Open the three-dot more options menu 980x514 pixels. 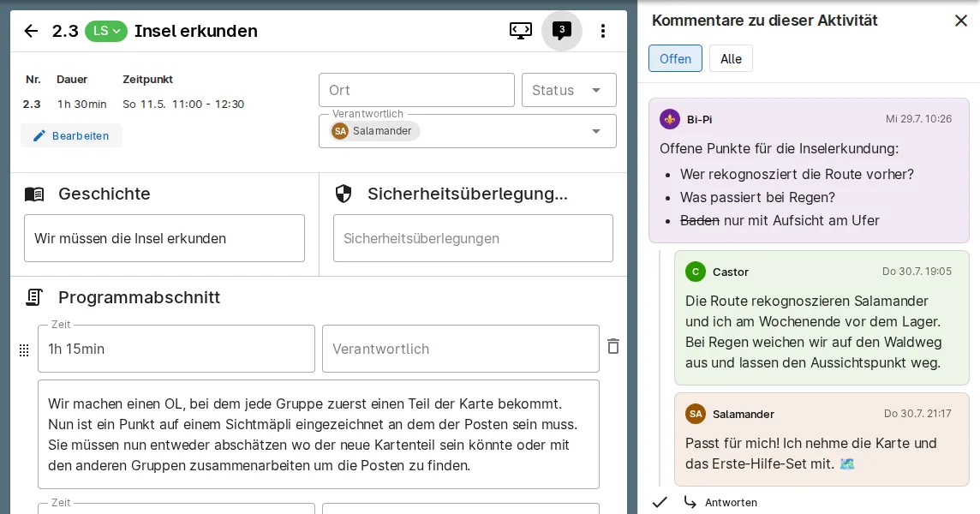tap(602, 31)
